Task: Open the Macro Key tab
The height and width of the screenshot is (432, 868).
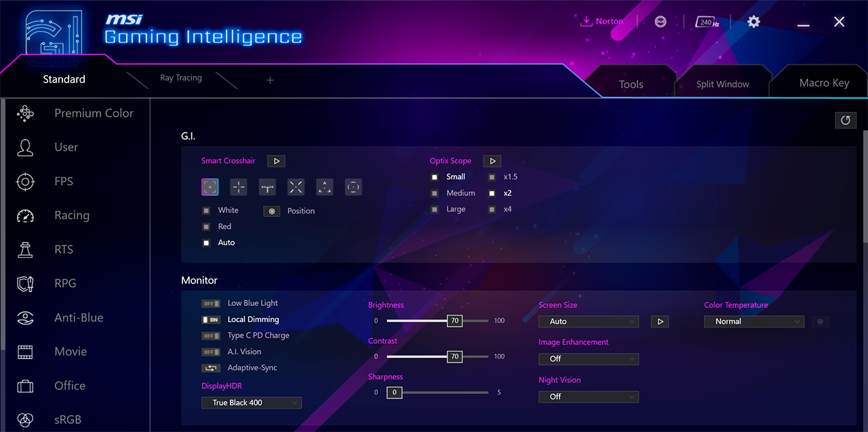Action: tap(824, 83)
